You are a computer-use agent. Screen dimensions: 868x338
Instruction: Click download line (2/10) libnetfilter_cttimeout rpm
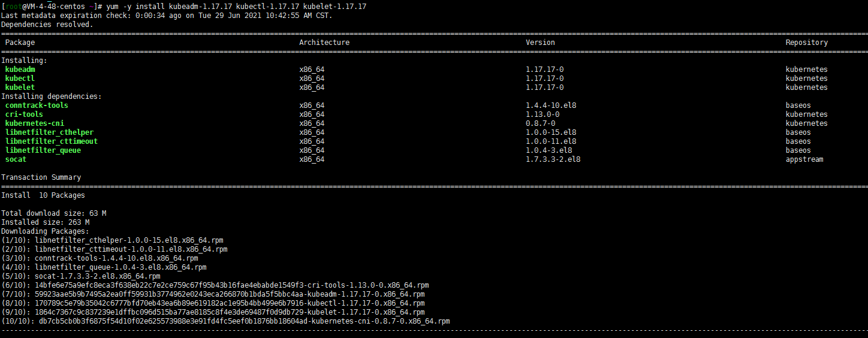114,249
